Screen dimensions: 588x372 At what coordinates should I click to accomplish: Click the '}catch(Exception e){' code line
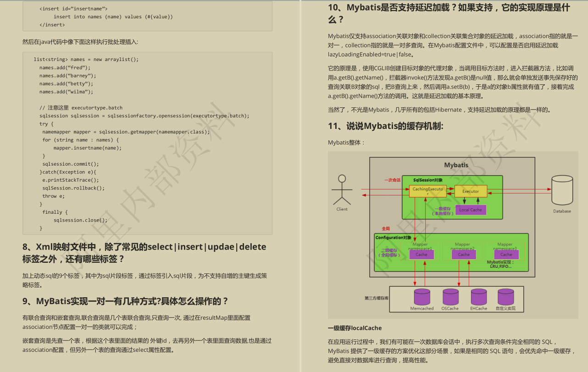point(68,172)
